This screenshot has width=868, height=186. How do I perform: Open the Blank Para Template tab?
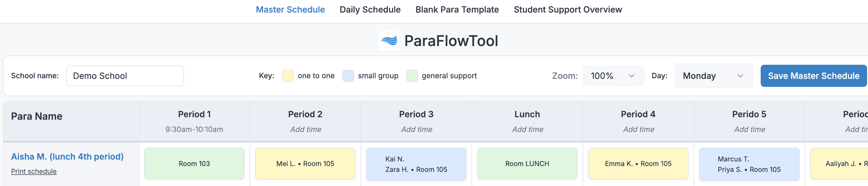click(457, 10)
